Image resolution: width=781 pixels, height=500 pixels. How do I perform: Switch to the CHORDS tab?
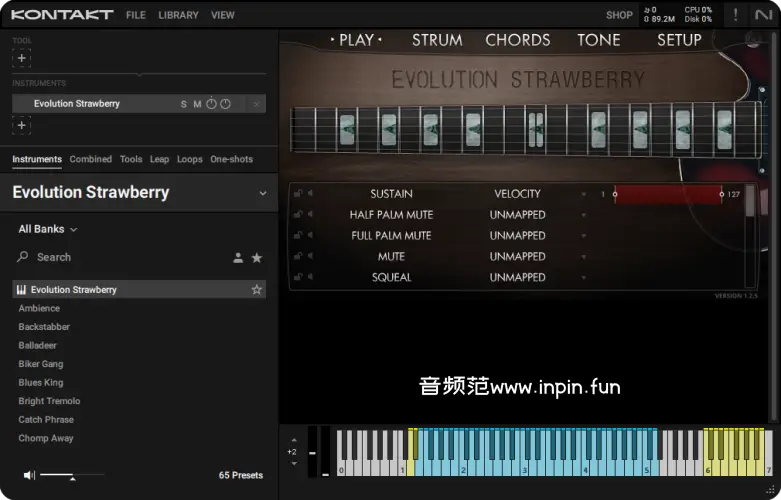(x=517, y=40)
